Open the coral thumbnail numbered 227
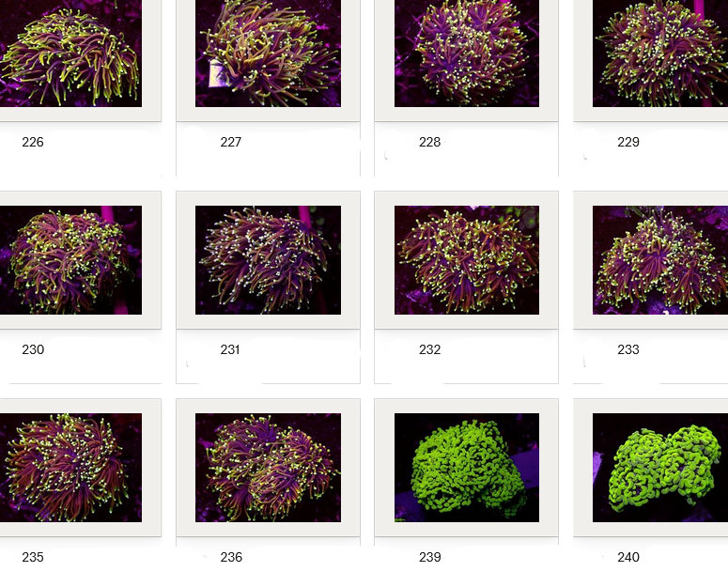 click(268, 54)
